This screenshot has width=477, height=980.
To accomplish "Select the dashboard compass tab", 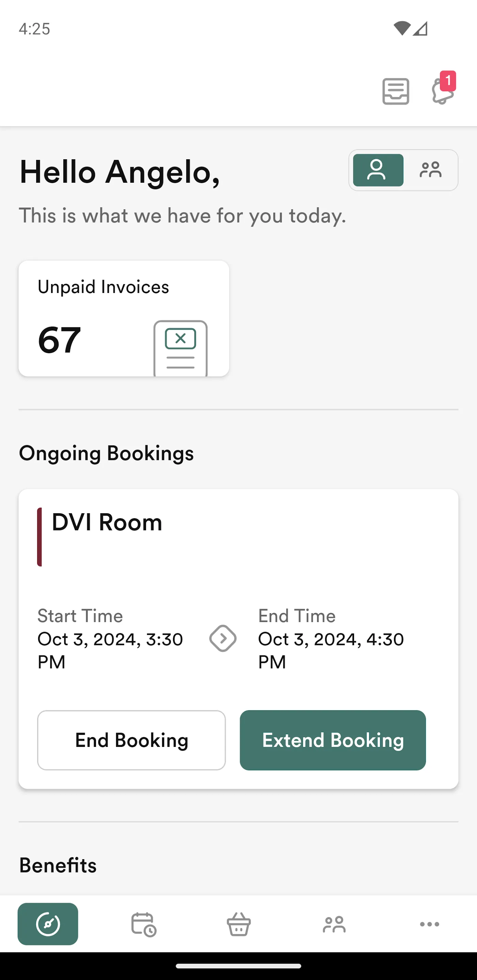I will (48, 924).
